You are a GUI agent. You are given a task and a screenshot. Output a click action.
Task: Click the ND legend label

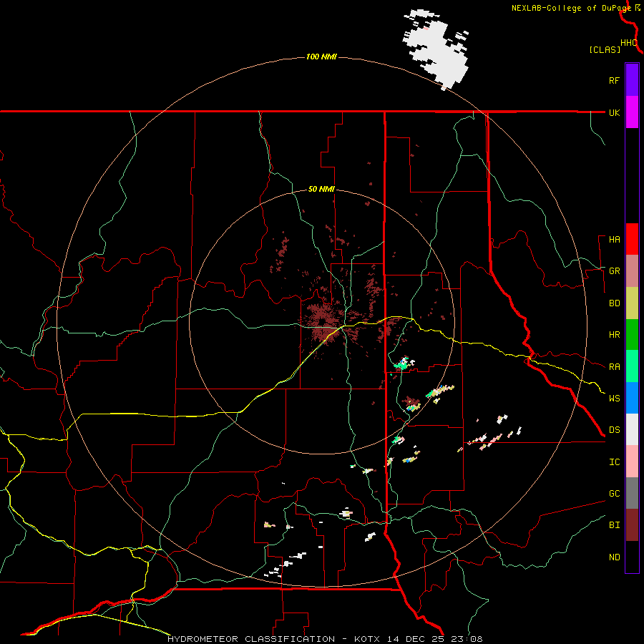pos(614,557)
